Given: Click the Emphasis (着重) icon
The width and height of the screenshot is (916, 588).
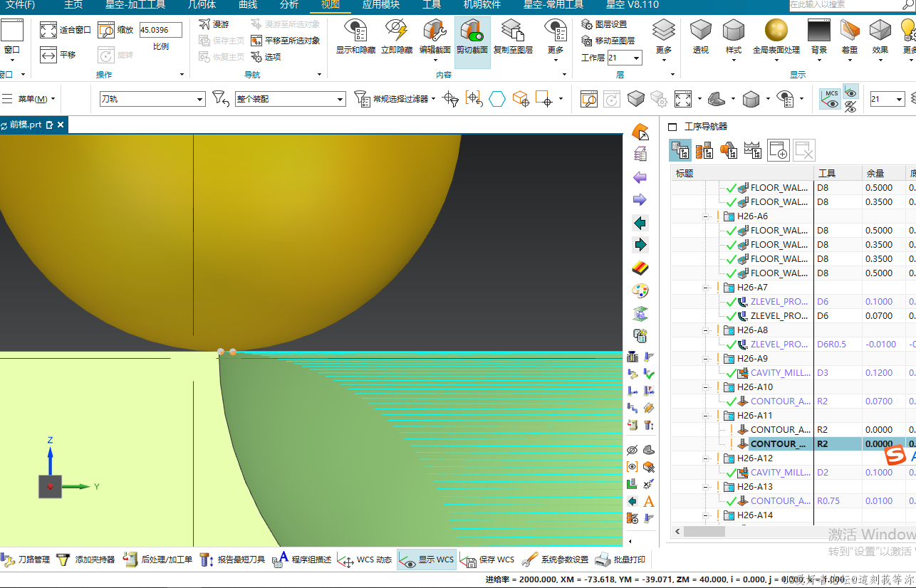Looking at the screenshot, I should [x=850, y=31].
